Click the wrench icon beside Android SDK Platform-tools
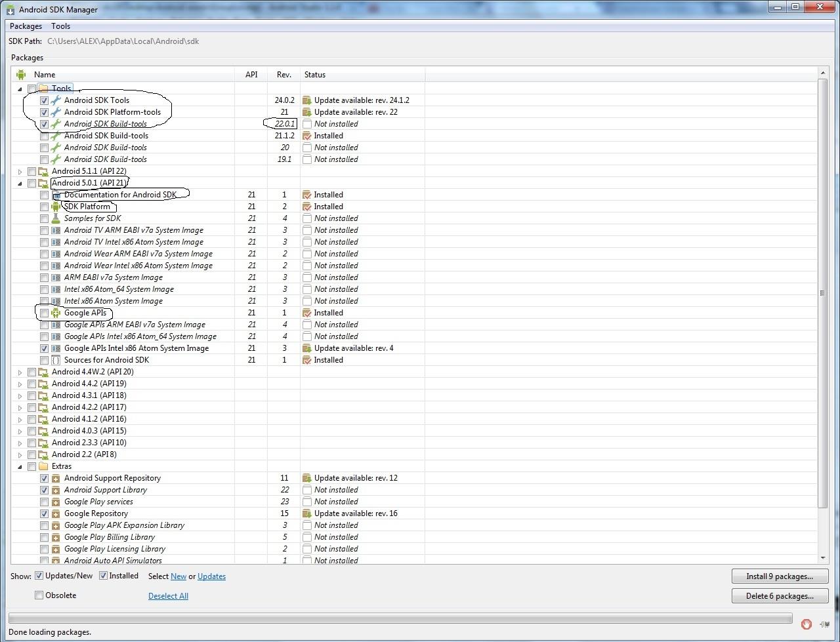 (56, 112)
